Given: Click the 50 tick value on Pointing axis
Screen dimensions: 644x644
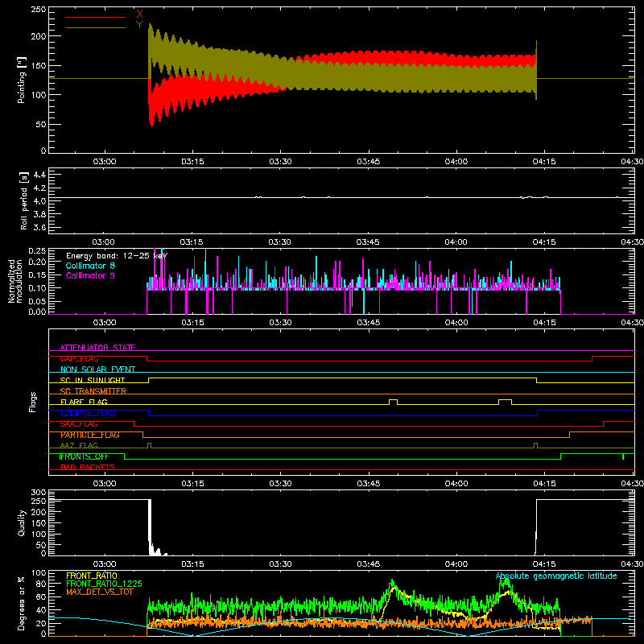Looking at the screenshot, I should pyautogui.click(x=41, y=125).
